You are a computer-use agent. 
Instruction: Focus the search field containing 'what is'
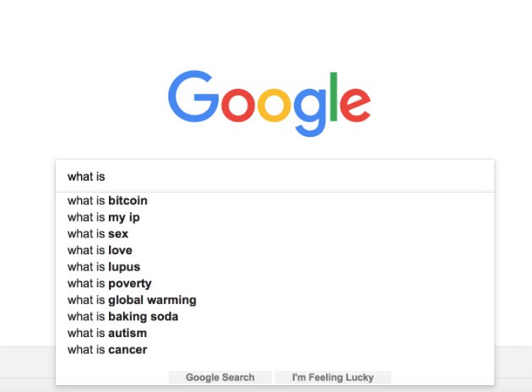pos(274,177)
